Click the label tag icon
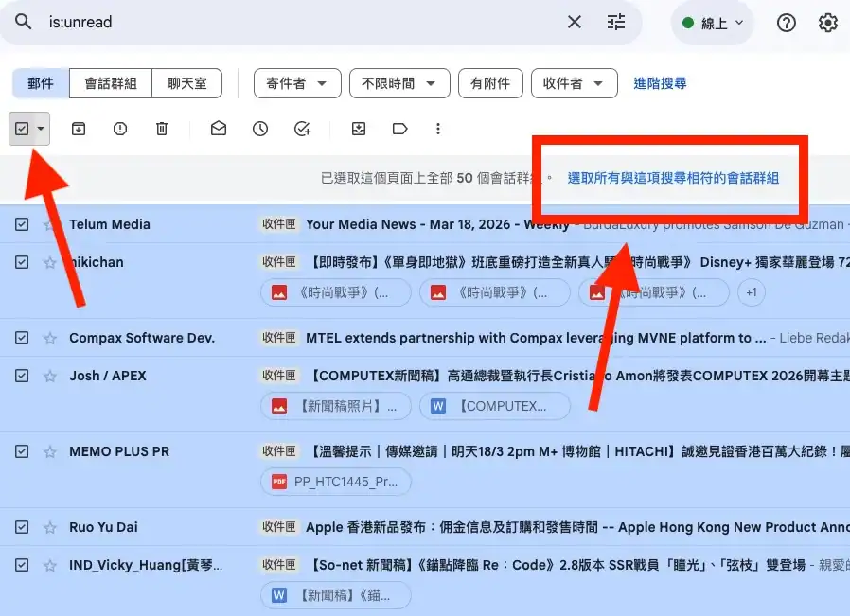 click(399, 129)
